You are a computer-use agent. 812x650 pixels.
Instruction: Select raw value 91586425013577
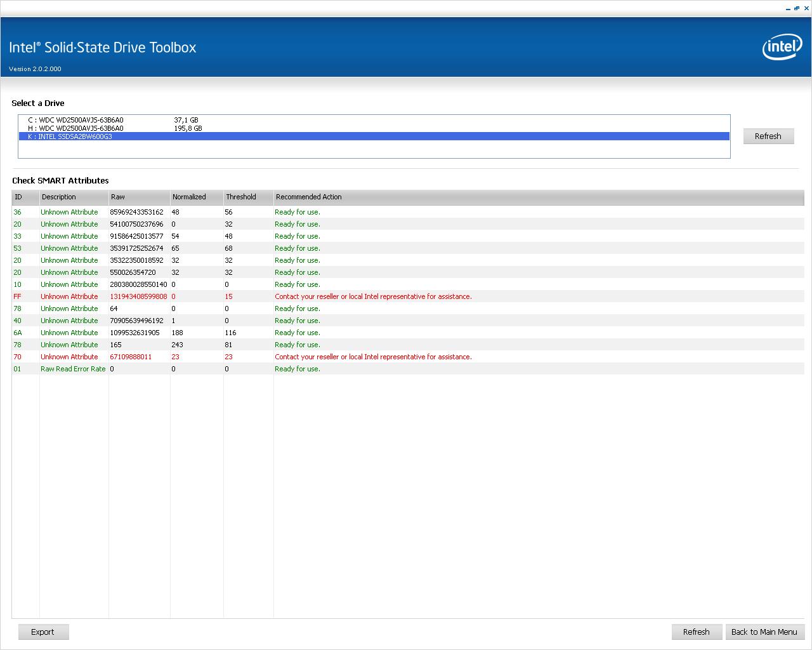click(x=136, y=236)
